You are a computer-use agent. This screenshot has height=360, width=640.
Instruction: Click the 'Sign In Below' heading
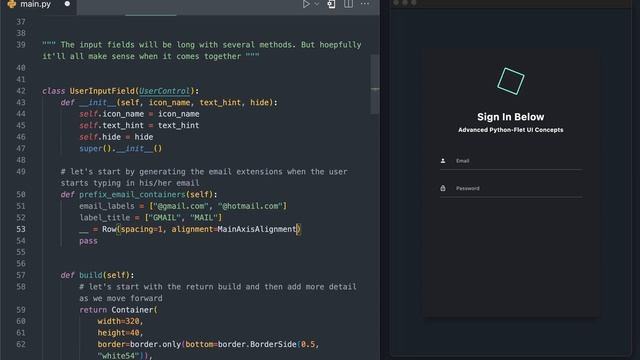click(511, 117)
